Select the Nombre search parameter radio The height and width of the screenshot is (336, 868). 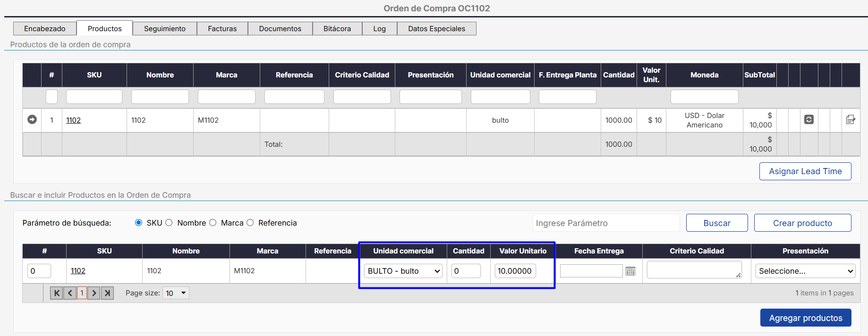point(169,223)
